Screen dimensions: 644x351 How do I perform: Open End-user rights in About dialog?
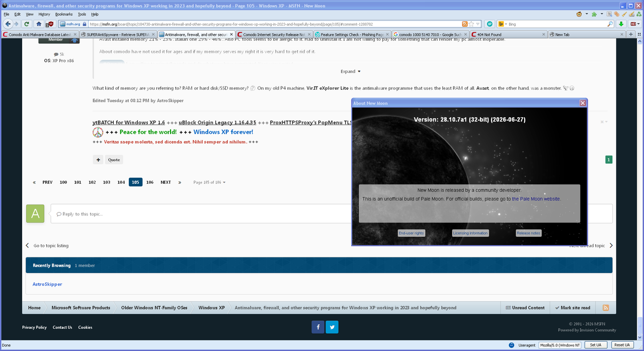411,233
